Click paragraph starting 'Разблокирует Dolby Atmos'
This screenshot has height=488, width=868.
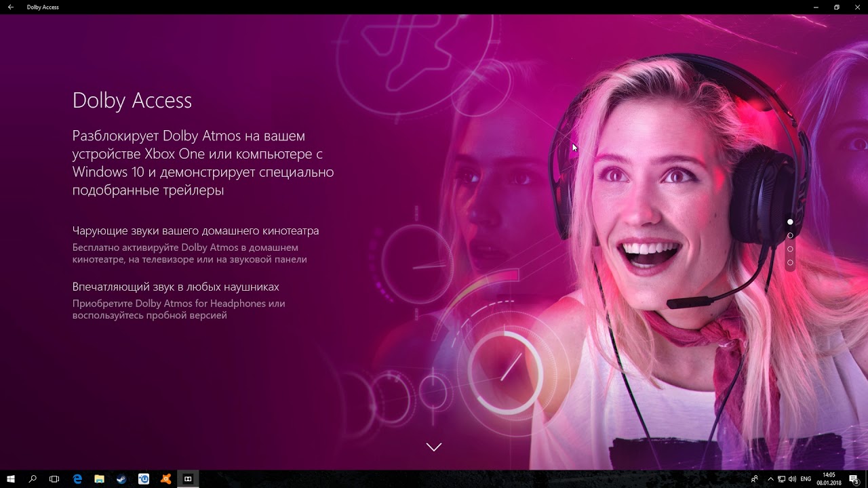point(203,163)
